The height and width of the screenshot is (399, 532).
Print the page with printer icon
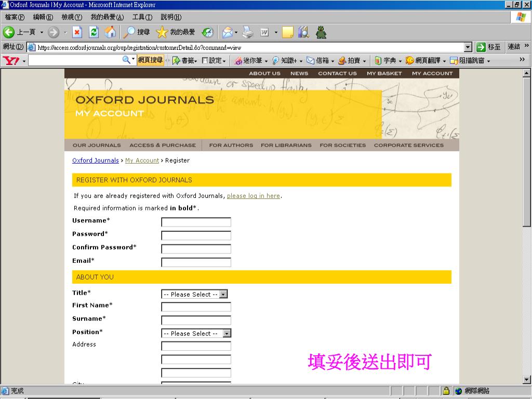(x=248, y=32)
